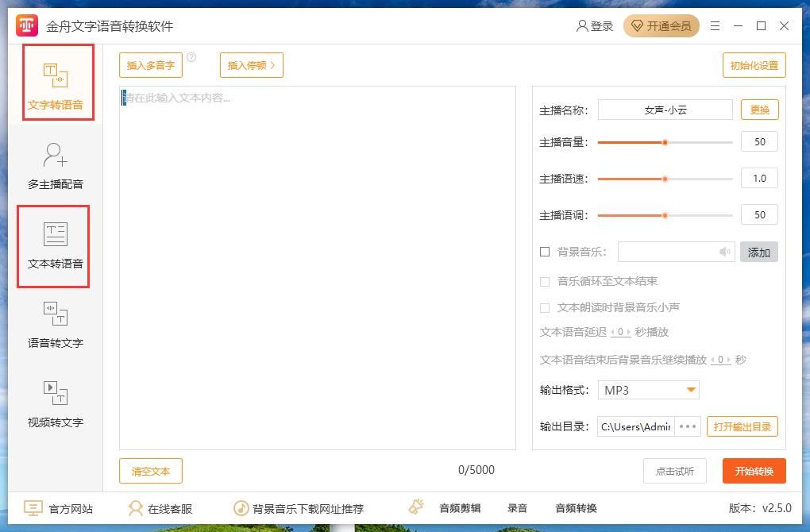
Task: Enable the 背景音乐 checkbox
Action: coord(545,252)
